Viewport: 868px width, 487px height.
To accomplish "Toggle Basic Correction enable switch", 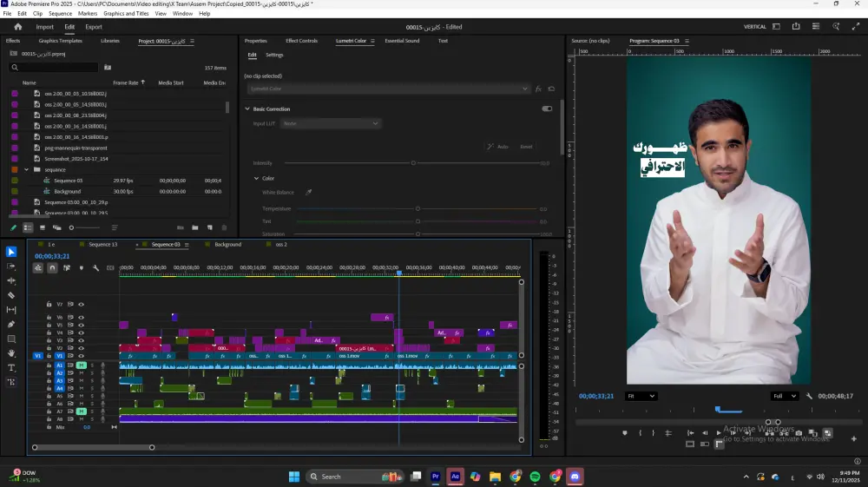I will point(547,109).
